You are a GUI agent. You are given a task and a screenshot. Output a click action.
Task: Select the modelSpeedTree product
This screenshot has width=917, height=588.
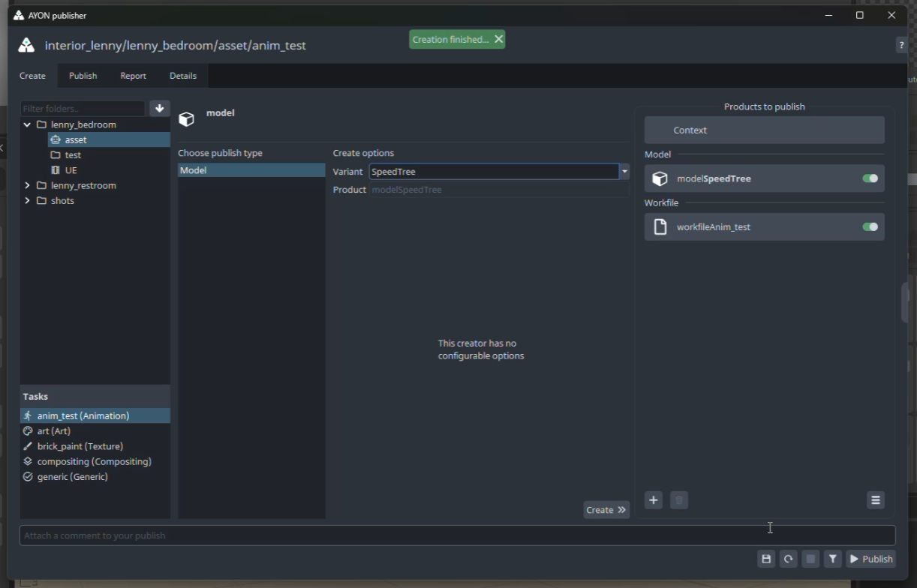[x=764, y=178]
